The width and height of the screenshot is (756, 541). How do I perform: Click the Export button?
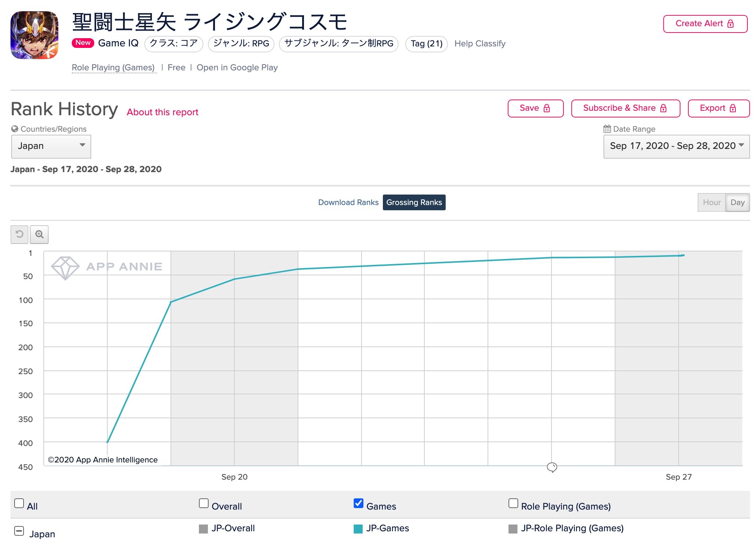pyautogui.click(x=719, y=108)
